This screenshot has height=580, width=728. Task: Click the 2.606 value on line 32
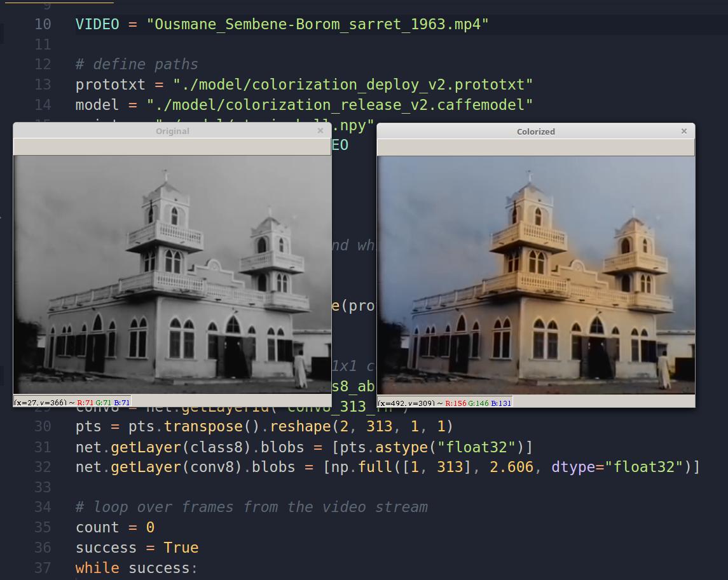(x=511, y=467)
